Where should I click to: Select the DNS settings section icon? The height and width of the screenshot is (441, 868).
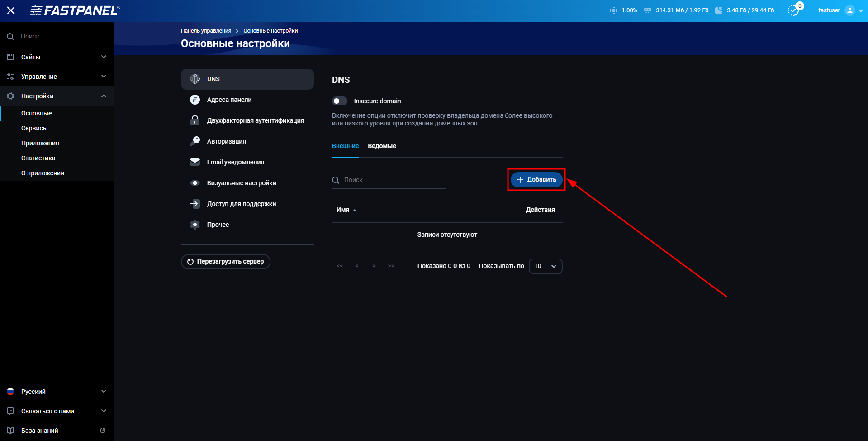(195, 79)
